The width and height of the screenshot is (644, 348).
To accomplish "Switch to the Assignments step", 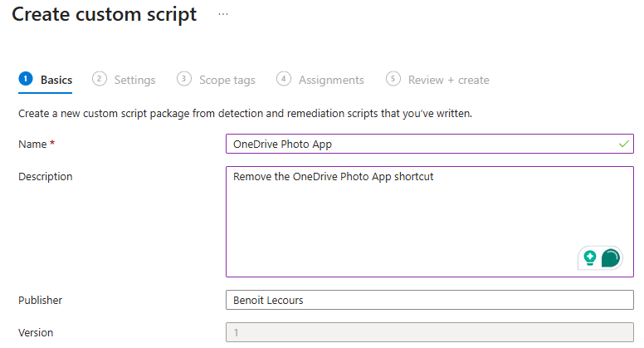I will pos(320,80).
